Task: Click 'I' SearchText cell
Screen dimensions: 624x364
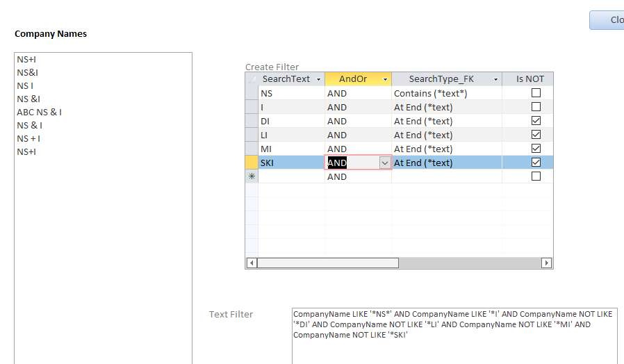Action: coord(291,107)
